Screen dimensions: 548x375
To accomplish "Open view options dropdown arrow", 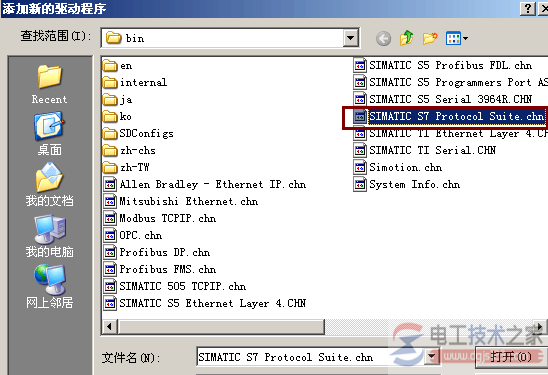I will (466, 38).
